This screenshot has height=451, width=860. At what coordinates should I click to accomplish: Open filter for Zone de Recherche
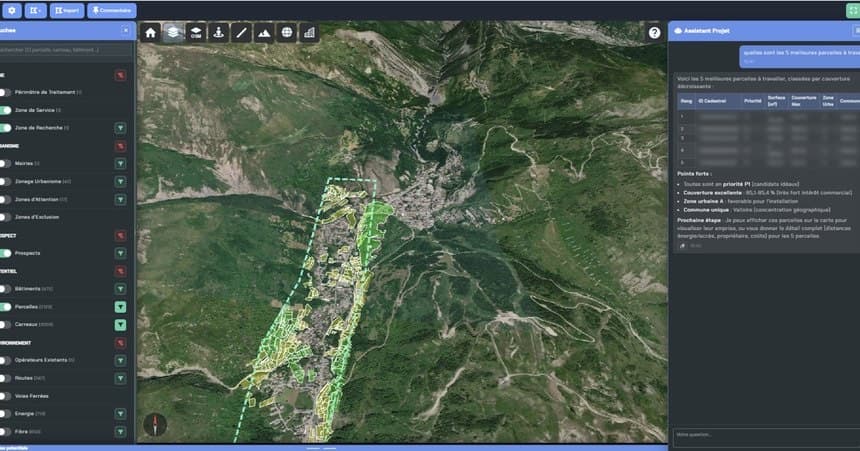tap(120, 128)
